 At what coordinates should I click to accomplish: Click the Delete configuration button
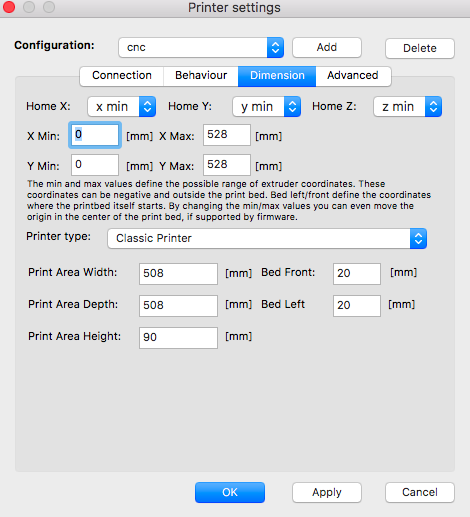pyautogui.click(x=420, y=48)
